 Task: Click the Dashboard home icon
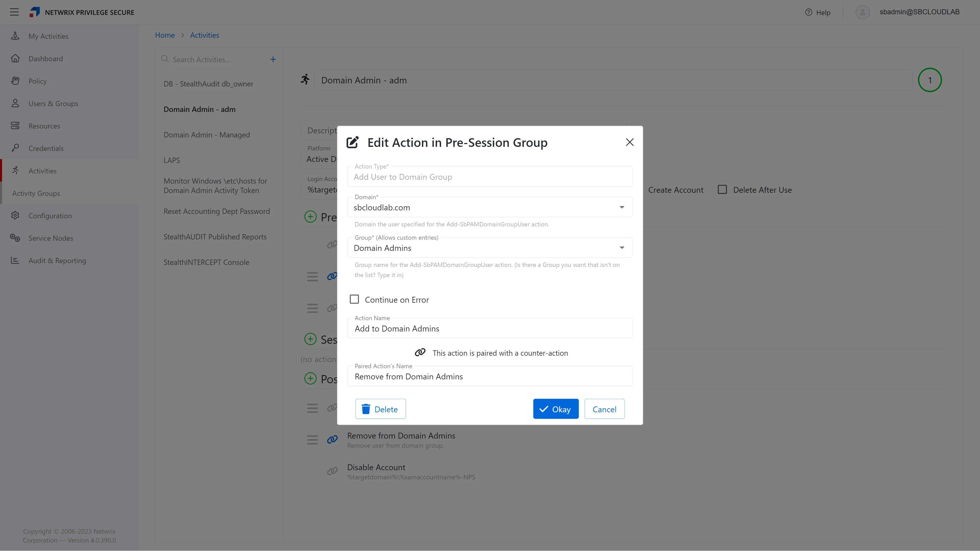pos(15,59)
